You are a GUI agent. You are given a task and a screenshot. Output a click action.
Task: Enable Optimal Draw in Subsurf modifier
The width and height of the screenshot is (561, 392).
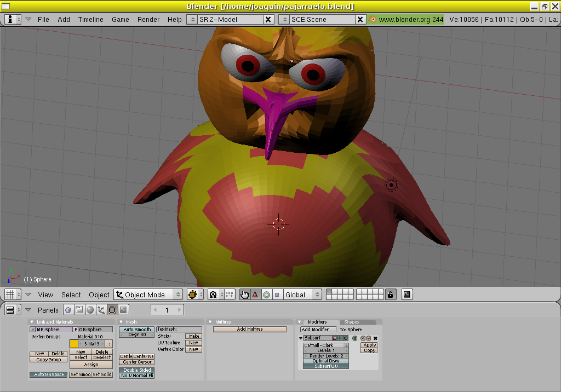tap(326, 361)
